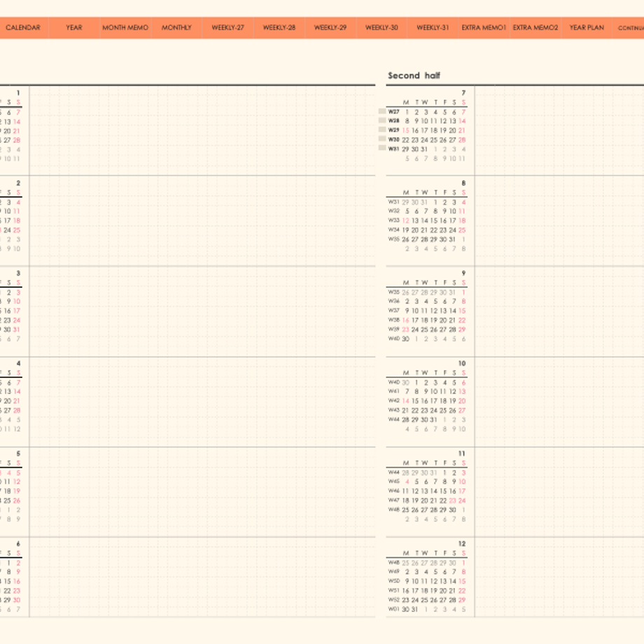Viewport: 644px width, 644px height.
Task: Click month number 8 heading
Action: point(463,183)
